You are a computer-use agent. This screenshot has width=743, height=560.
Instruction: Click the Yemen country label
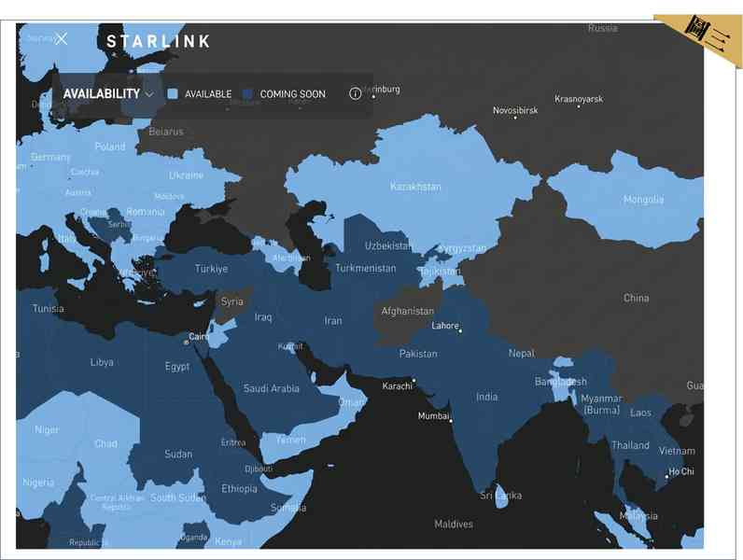291,440
